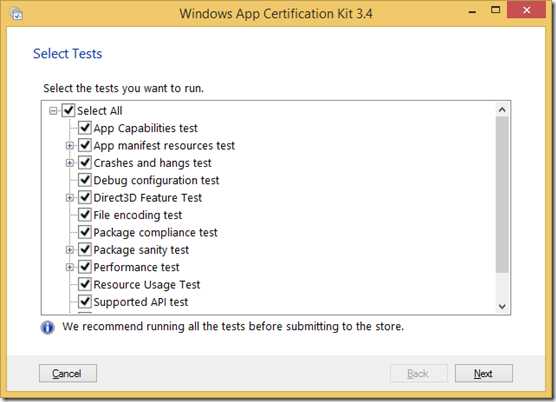556x402 pixels.
Task: Click the Cancel button
Action: click(68, 373)
